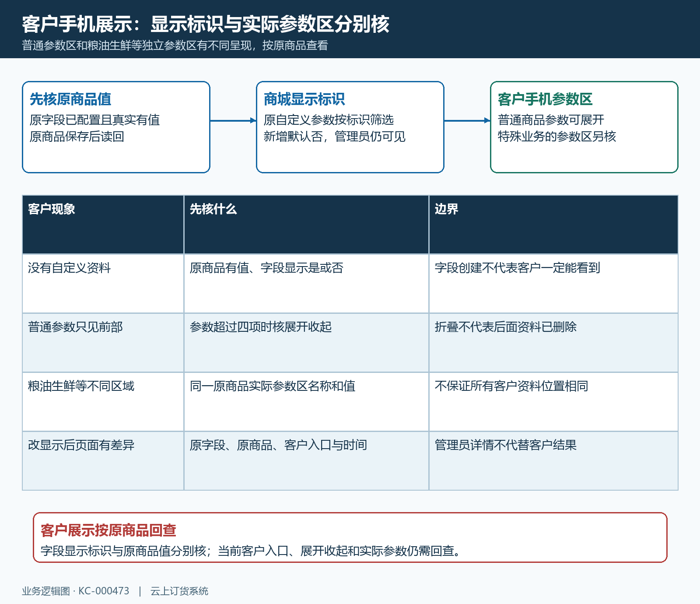Click the table header 客户现象
Viewport: 700px width, 604px height.
click(103, 225)
